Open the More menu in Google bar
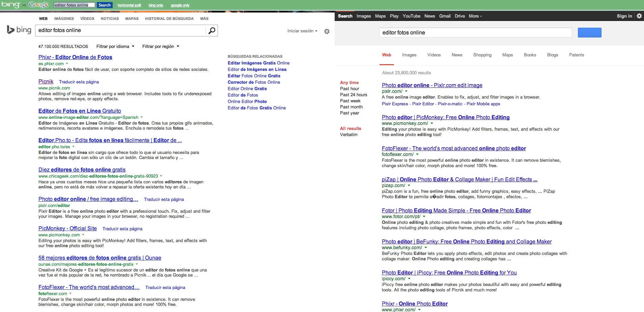Image resolution: width=644 pixels, height=312 pixels. pyautogui.click(x=475, y=16)
